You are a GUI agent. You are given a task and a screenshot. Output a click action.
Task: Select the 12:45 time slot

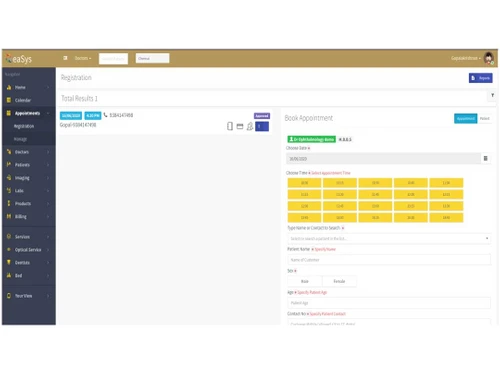click(x=340, y=206)
